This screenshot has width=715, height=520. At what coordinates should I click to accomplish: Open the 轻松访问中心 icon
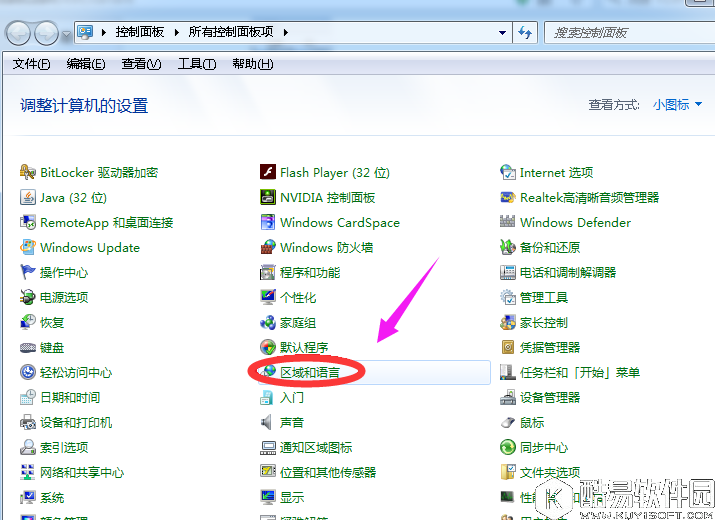[x=27, y=372]
